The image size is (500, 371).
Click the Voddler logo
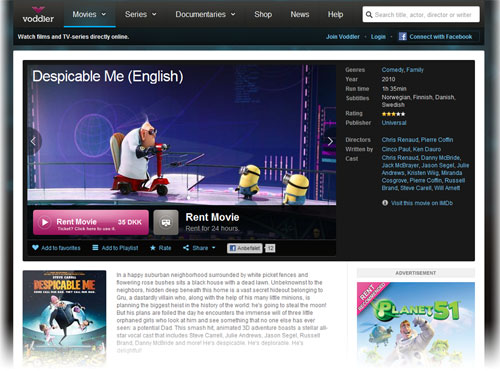coord(38,15)
